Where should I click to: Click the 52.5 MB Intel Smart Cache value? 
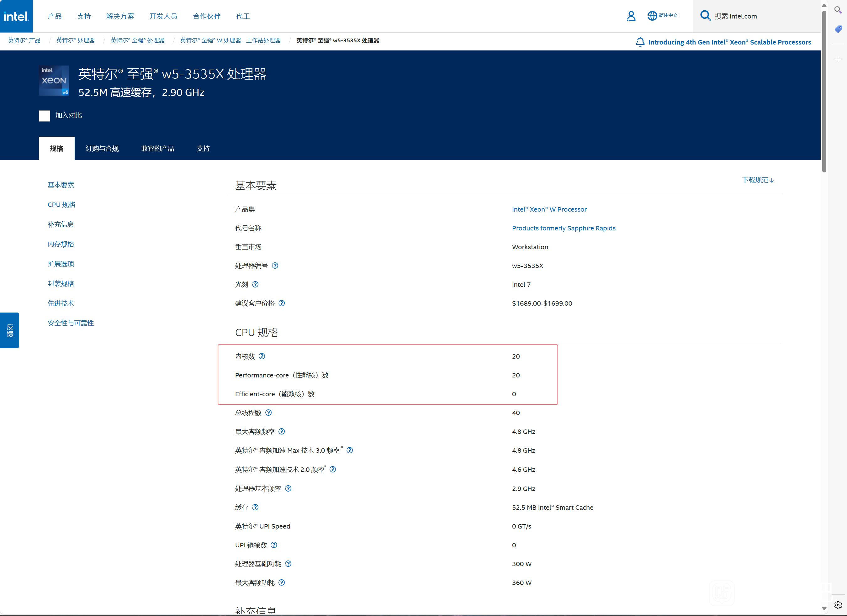coord(553,507)
